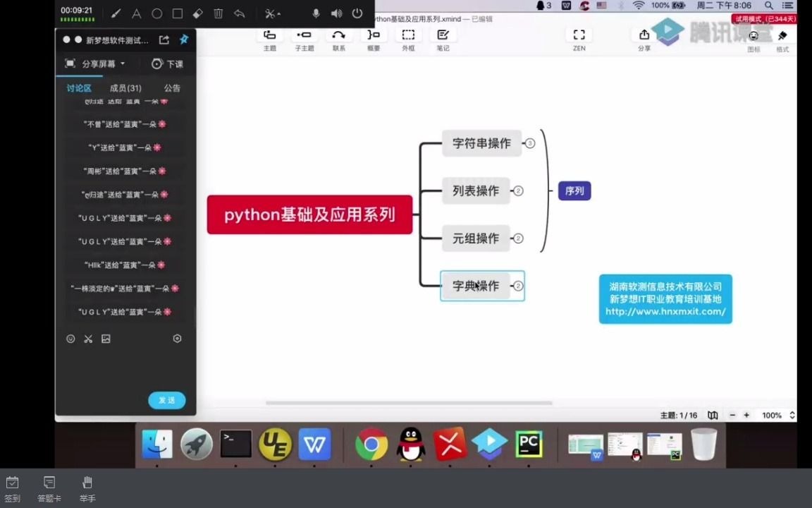Viewport: 812px width, 508px height.
Task: Enter ZEN focus mode
Action: coord(579,39)
